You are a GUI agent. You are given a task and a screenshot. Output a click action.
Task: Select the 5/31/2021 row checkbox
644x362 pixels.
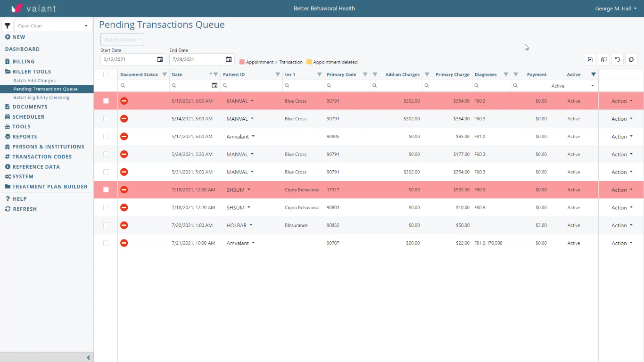[x=106, y=172]
